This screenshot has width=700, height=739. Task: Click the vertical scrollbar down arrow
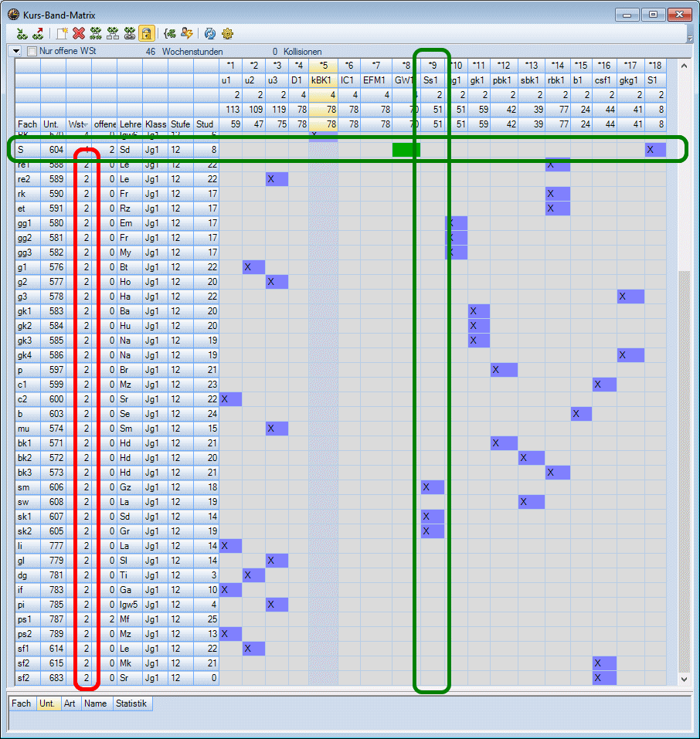click(683, 679)
